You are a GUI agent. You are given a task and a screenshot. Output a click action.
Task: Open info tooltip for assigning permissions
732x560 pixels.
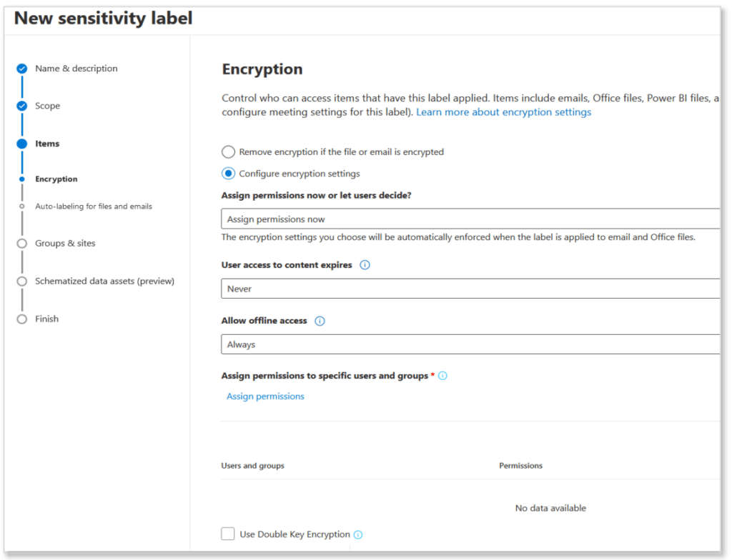(442, 375)
